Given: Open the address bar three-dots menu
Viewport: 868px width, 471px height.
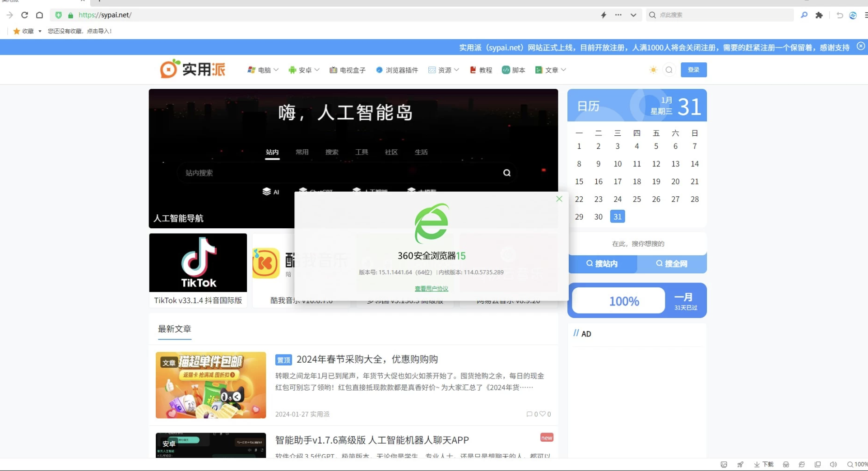Looking at the screenshot, I should (618, 15).
